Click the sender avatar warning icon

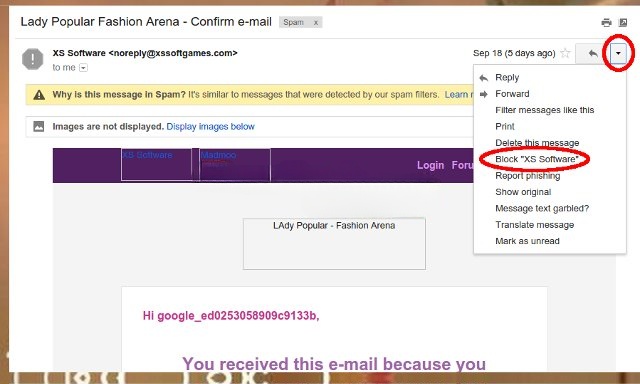[33, 59]
